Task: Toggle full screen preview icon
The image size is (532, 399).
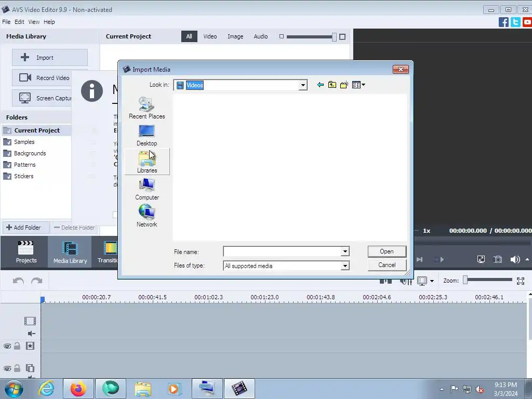Action: tap(481, 260)
